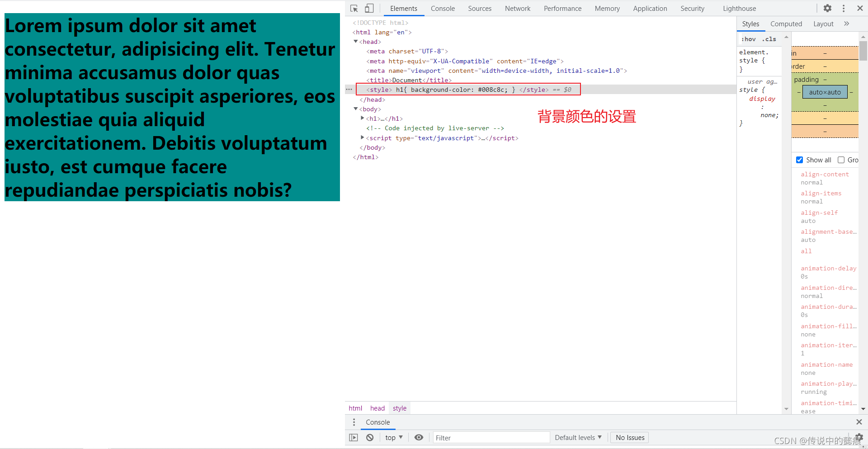868x449 pixels.
Task: Toggle the .cls class editor
Action: (x=769, y=39)
